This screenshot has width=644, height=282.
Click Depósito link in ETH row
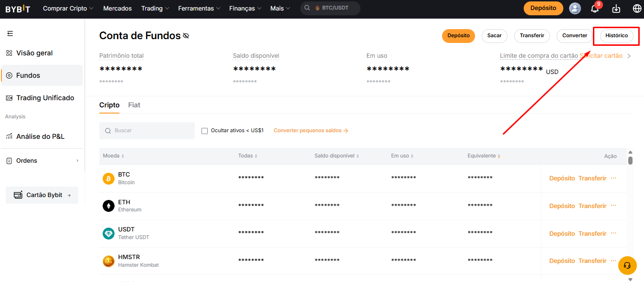click(x=562, y=206)
